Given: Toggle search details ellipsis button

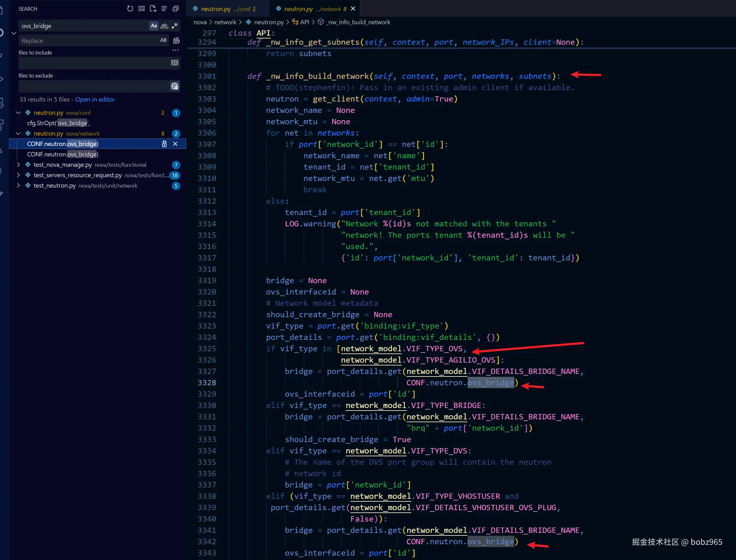Looking at the screenshot, I should (176, 50).
